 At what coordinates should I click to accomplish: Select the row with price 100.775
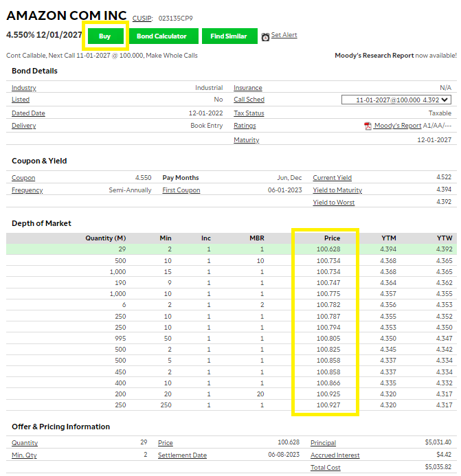coord(232,294)
